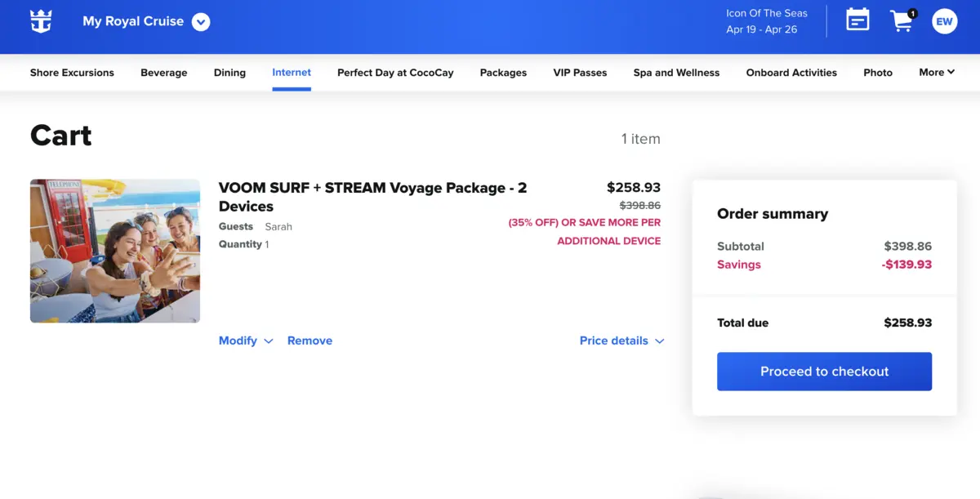Open the EW profile avatar
This screenshot has width=980, height=499.
[945, 21]
